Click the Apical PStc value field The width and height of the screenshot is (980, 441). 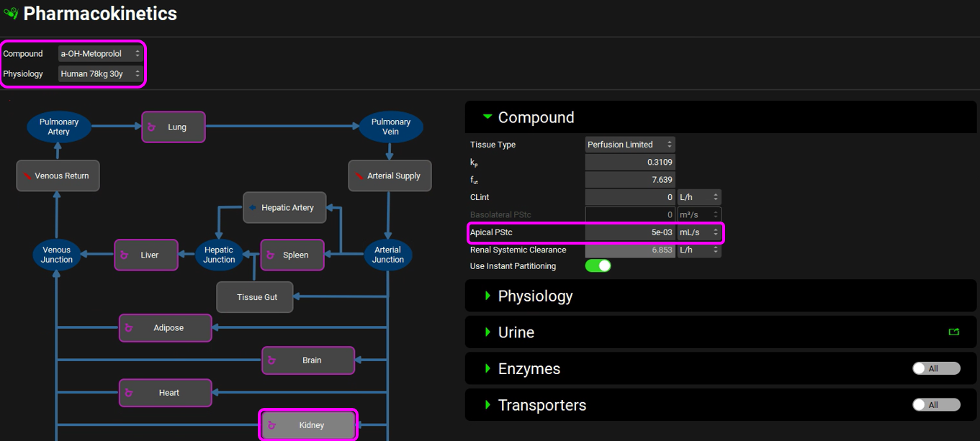[629, 232]
